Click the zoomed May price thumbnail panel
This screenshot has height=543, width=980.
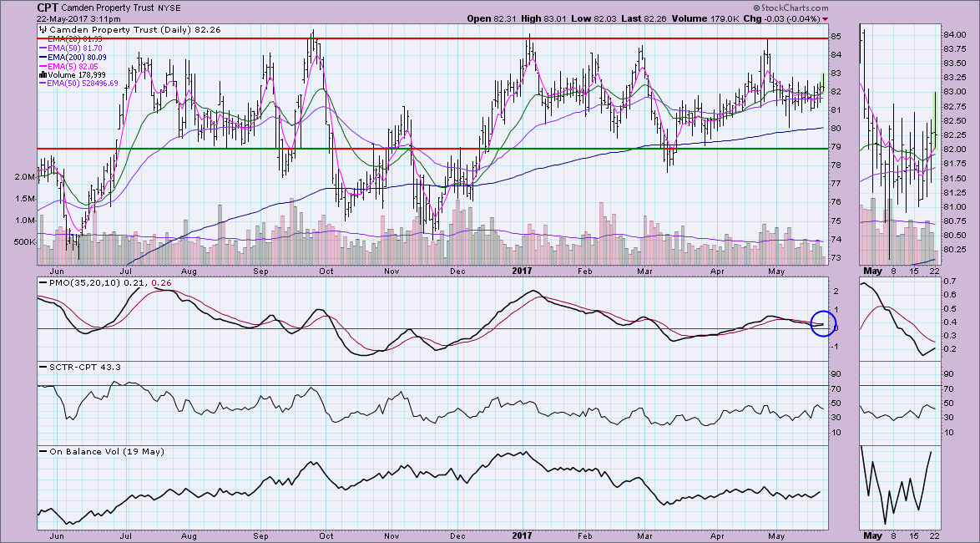897,142
